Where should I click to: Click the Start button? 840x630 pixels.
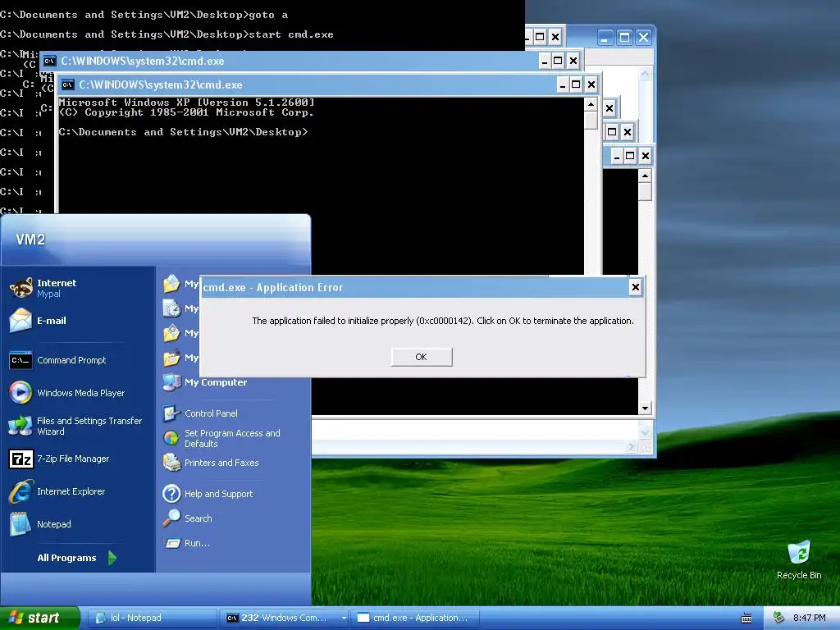39,618
